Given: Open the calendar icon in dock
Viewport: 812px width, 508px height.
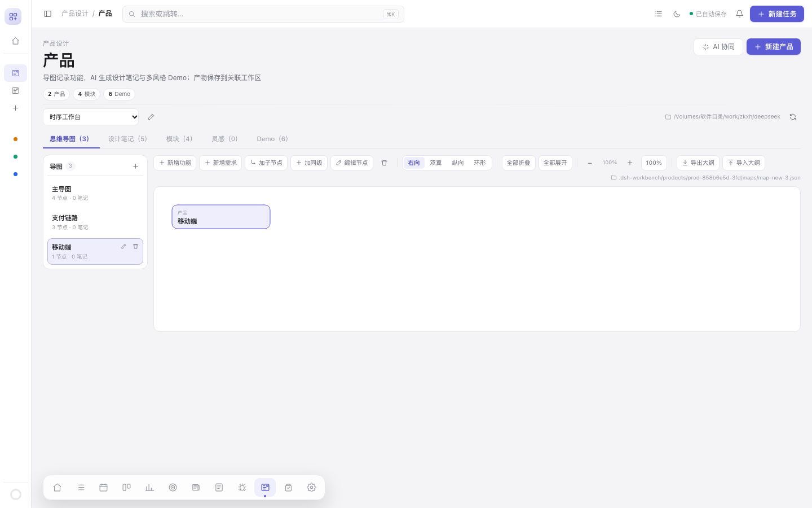Looking at the screenshot, I should click(x=103, y=487).
